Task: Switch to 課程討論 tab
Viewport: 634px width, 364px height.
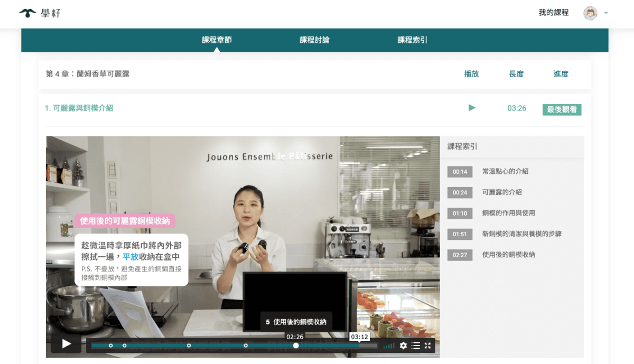Action: (314, 40)
